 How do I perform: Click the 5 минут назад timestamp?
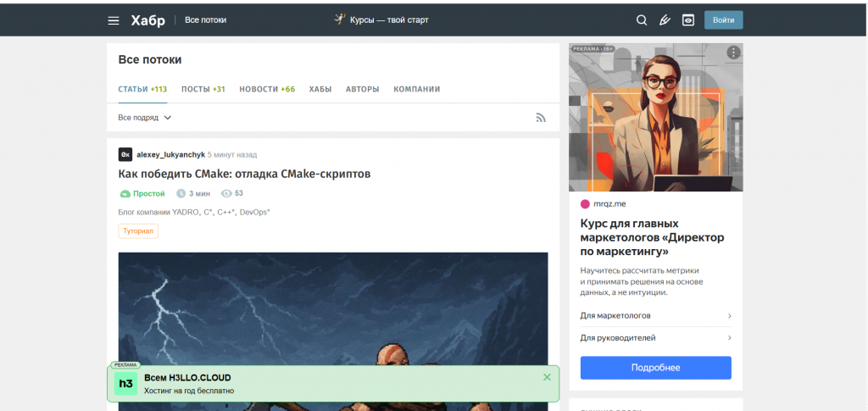232,155
